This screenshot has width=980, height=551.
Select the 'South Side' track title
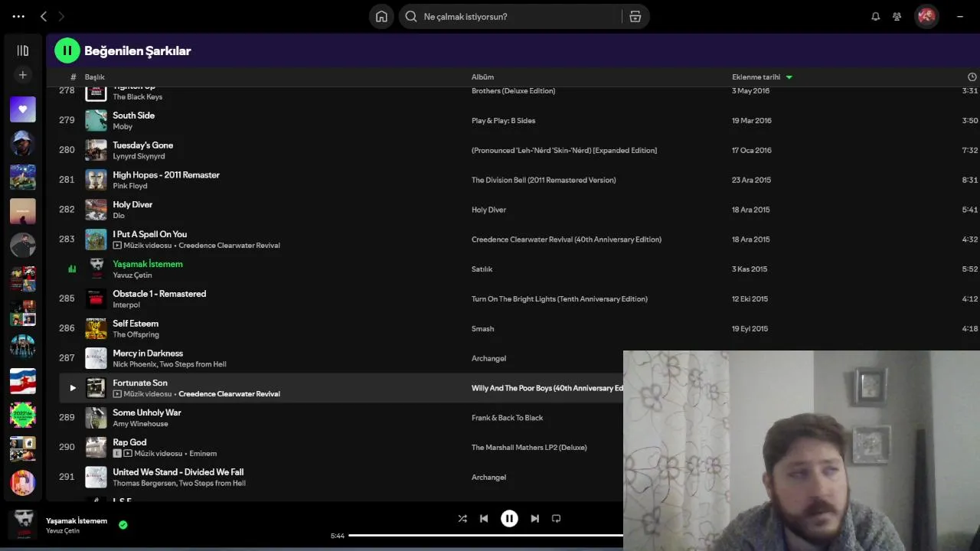point(134,116)
